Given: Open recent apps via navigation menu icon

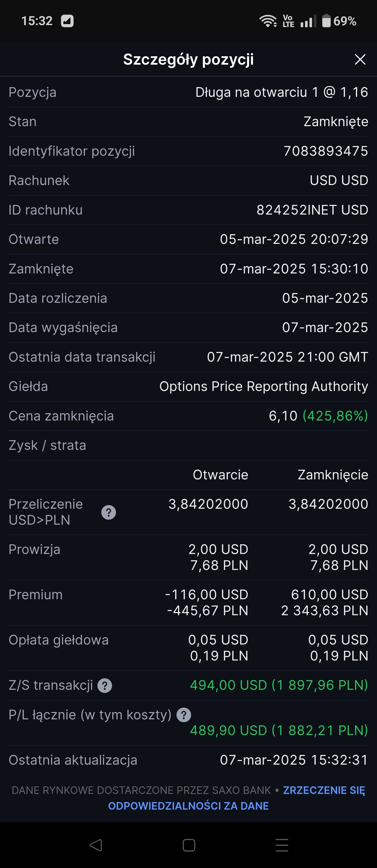Looking at the screenshot, I should point(281,845).
